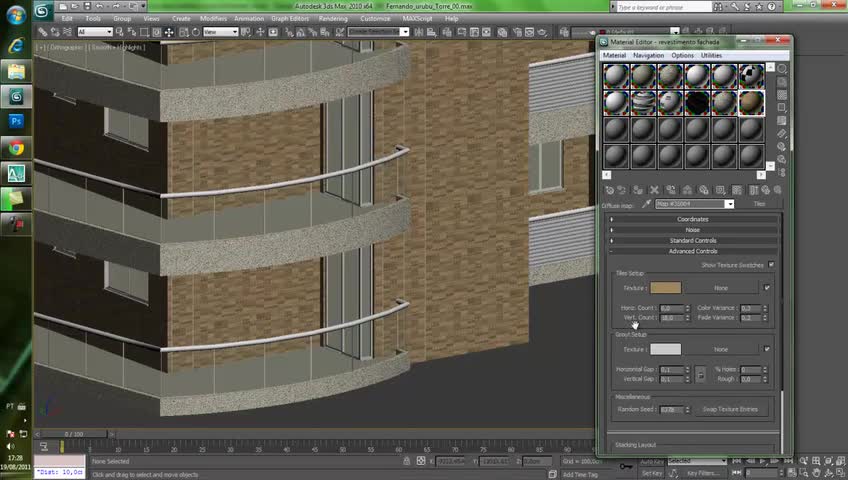Expand the Coordinates rollout
The image size is (848, 480).
[693, 219]
